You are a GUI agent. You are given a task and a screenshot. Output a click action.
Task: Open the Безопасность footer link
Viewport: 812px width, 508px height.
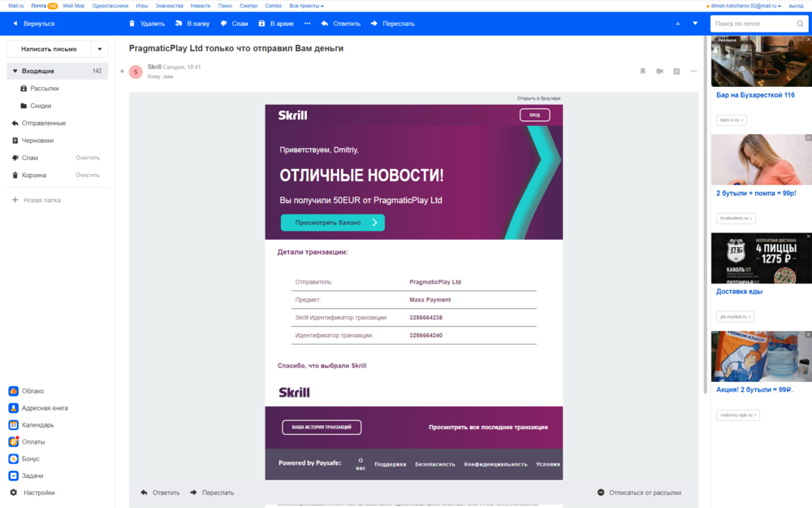pyautogui.click(x=435, y=464)
